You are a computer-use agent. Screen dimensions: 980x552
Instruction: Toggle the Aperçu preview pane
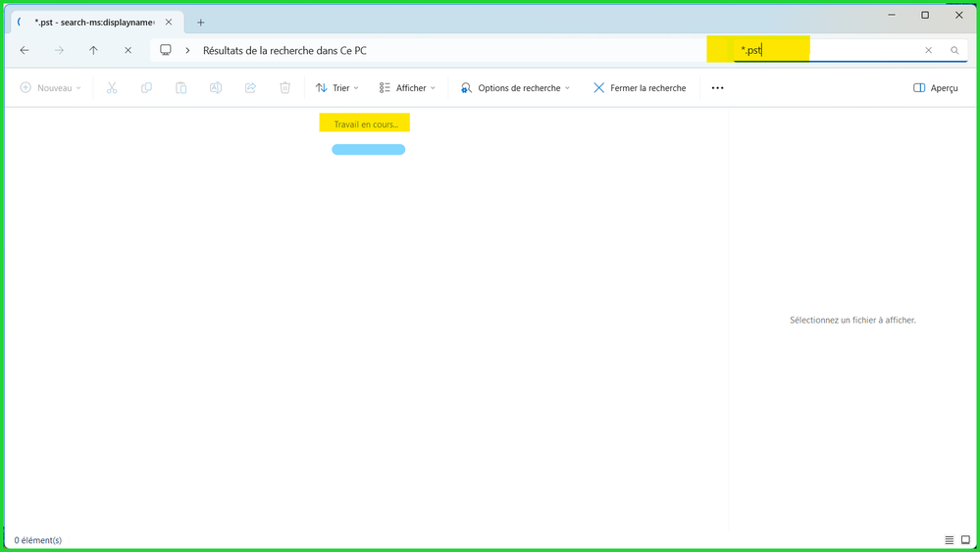coord(935,88)
